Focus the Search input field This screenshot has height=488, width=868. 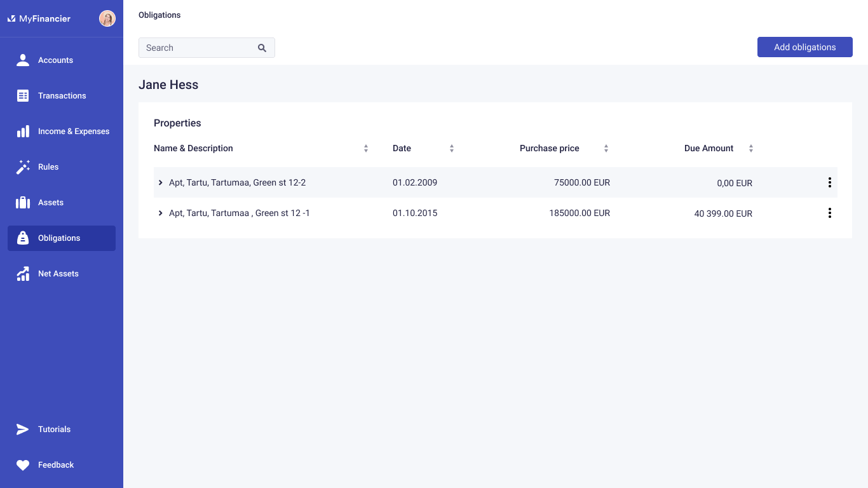[198, 48]
